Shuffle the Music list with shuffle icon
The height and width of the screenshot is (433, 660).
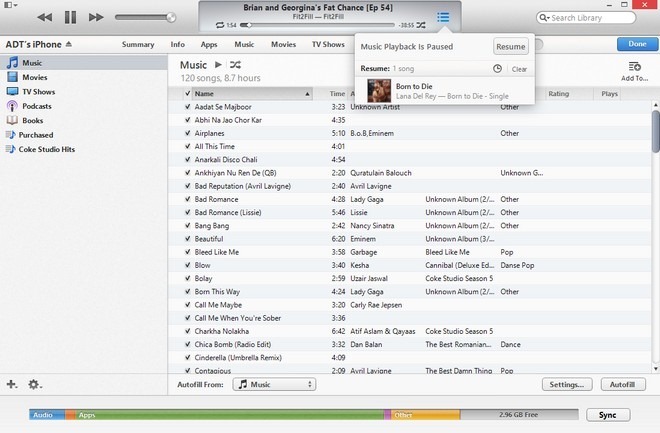tap(235, 65)
